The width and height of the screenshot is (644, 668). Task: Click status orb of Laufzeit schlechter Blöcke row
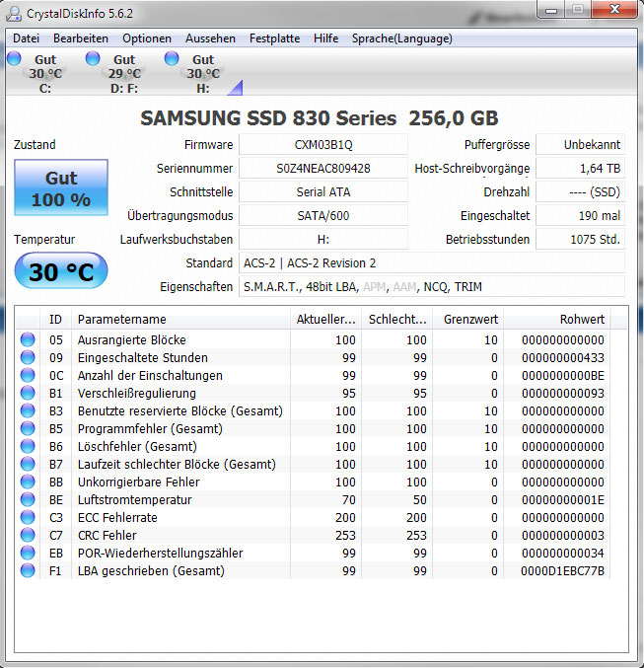[28, 464]
